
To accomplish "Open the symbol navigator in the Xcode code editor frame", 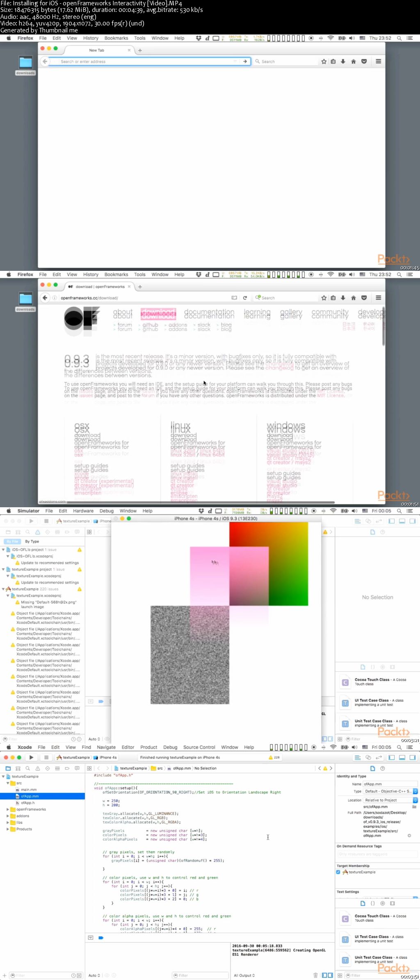I will pyautogui.click(x=18, y=768).
